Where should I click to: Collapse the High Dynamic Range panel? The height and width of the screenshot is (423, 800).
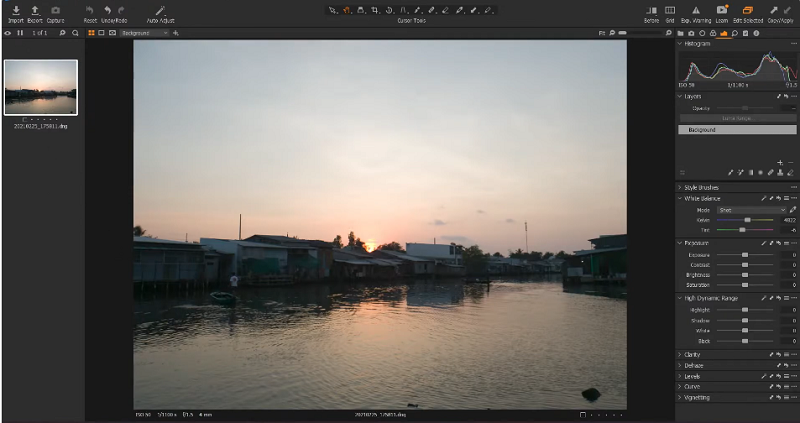point(680,298)
